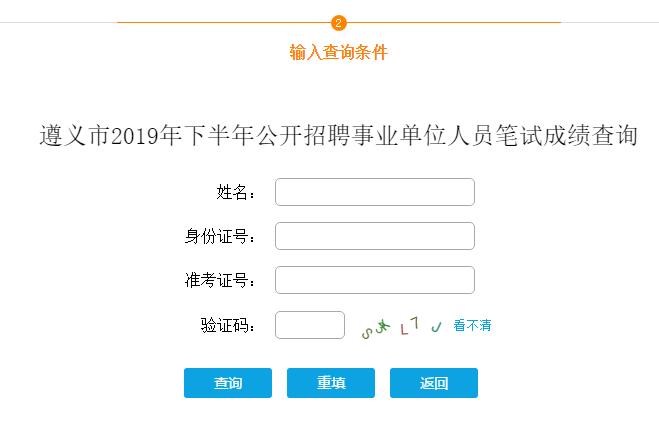
Task: Focus the 验证码 captcha input box
Action: [310, 325]
